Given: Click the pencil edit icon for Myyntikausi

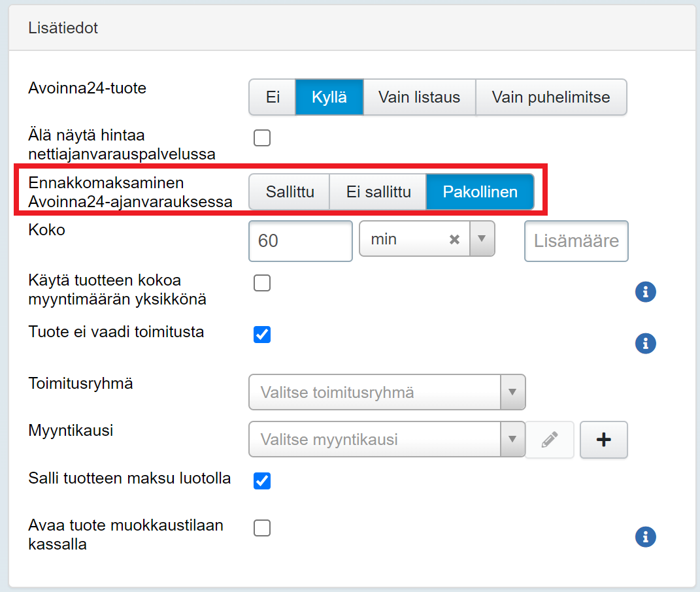Looking at the screenshot, I should coord(550,440).
